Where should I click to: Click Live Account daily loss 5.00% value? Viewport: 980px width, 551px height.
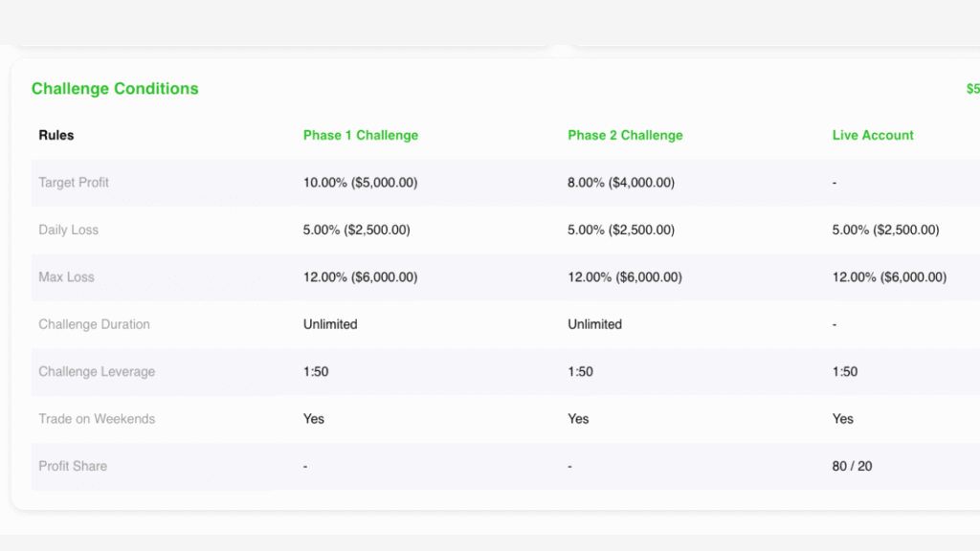[885, 230]
